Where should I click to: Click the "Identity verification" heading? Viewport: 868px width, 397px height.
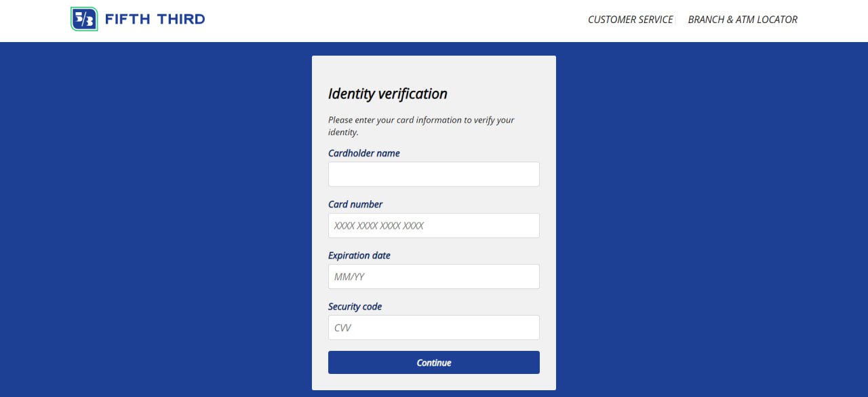[388, 94]
